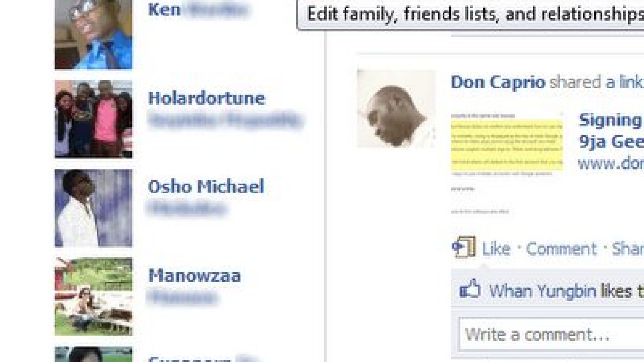644x362 pixels.
Task: Click Comment under the shared link
Action: (561, 249)
